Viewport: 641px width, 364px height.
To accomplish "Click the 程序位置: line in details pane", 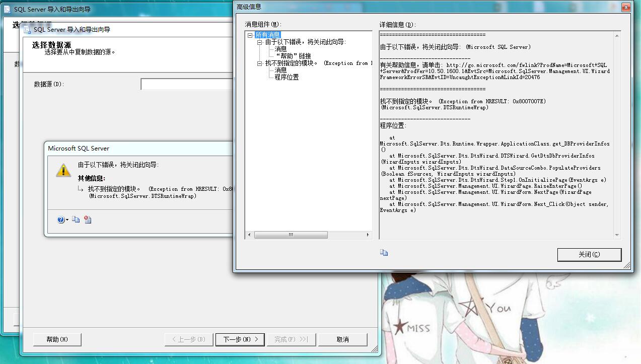I will click(x=393, y=125).
